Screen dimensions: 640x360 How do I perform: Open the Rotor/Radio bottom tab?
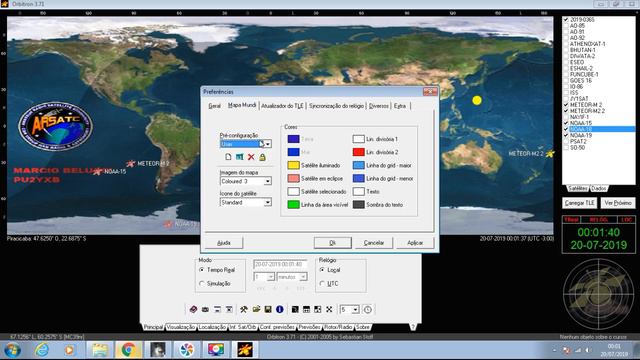[338, 327]
